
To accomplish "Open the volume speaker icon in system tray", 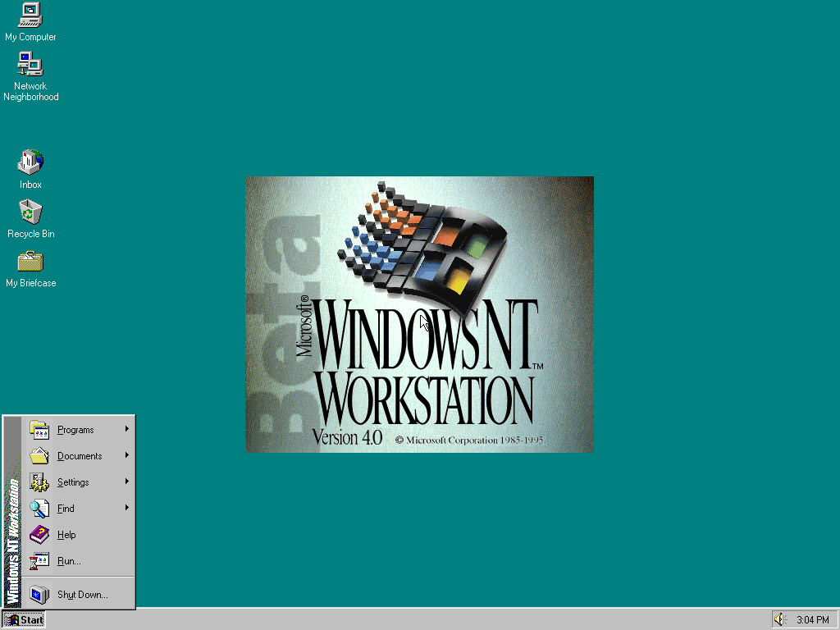I will (780, 620).
